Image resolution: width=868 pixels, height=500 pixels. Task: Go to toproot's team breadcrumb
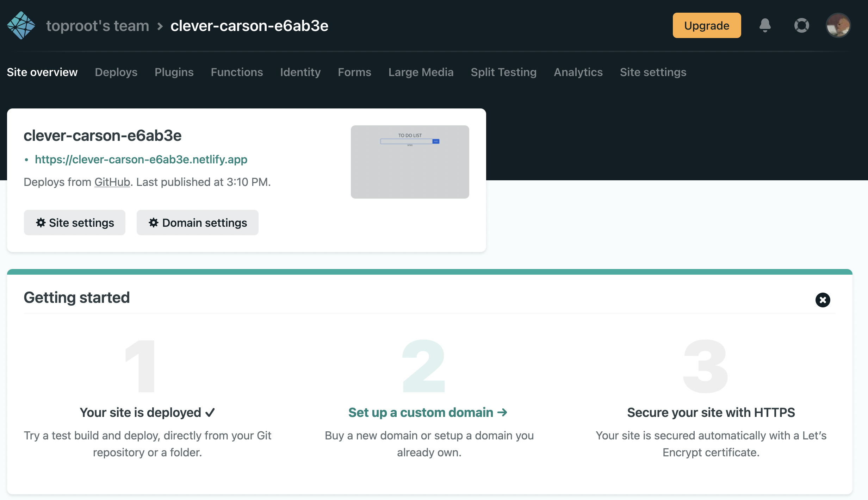click(x=98, y=26)
